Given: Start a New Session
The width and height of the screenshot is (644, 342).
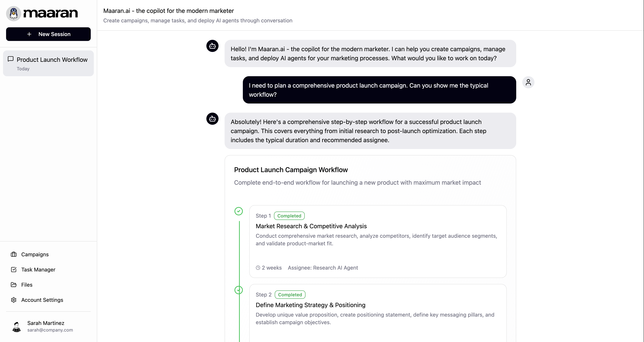Looking at the screenshot, I should pos(48,34).
